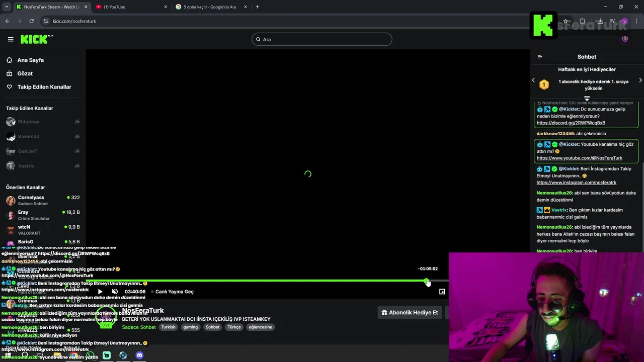
Task: Unmute the video player volume
Action: point(115,292)
